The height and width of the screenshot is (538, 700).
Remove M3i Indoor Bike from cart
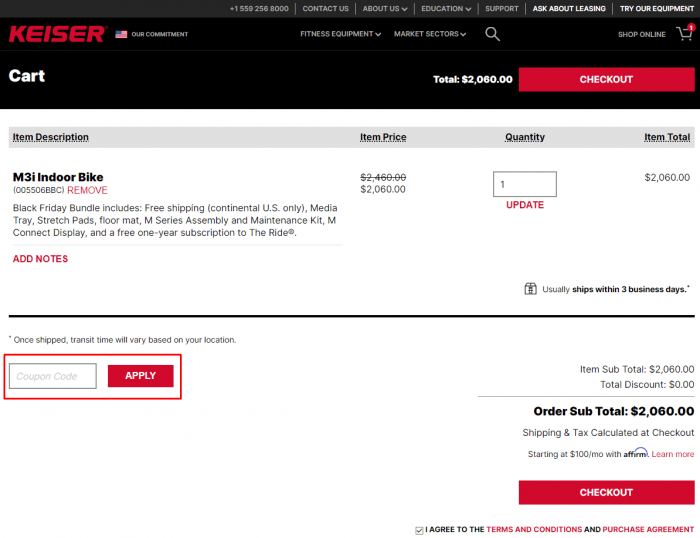coord(88,190)
